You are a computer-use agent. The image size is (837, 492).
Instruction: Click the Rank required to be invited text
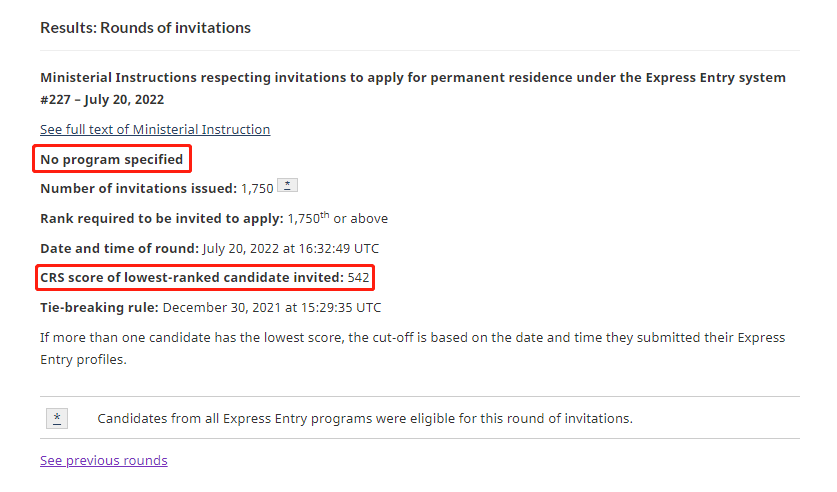[162, 219]
